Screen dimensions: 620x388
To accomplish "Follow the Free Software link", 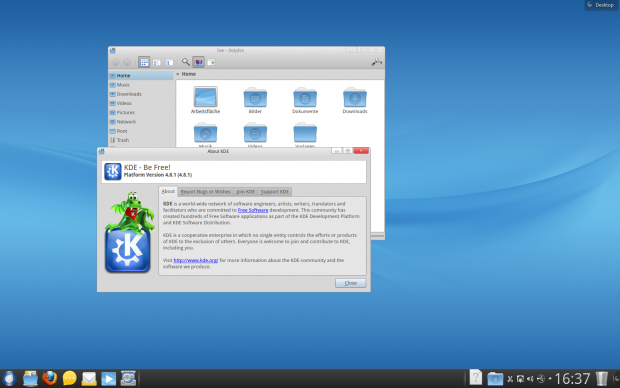I will pyautogui.click(x=253, y=210).
